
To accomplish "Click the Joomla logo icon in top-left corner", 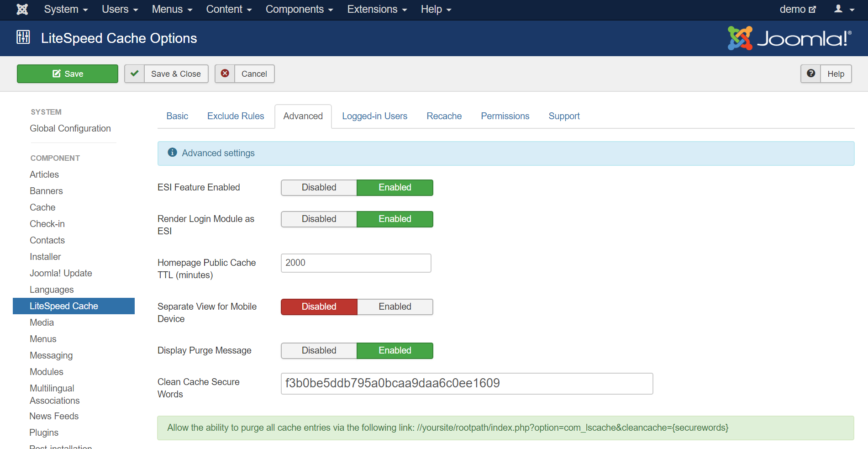I will (22, 9).
